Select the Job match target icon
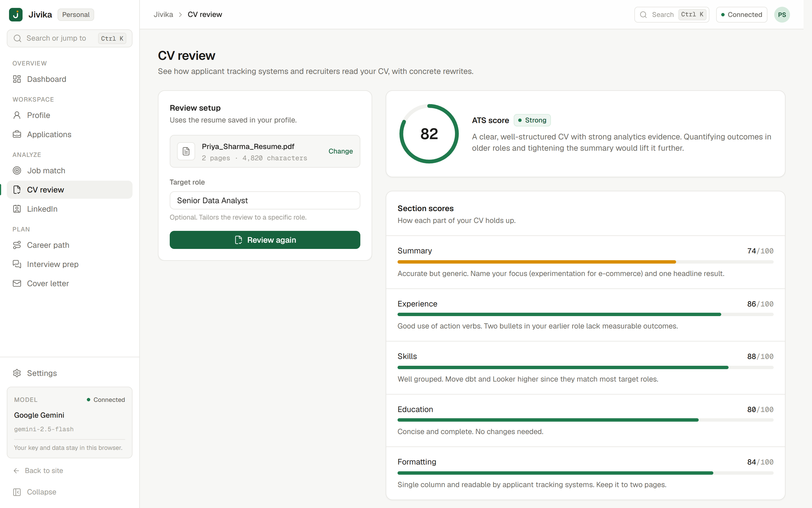 tap(17, 170)
